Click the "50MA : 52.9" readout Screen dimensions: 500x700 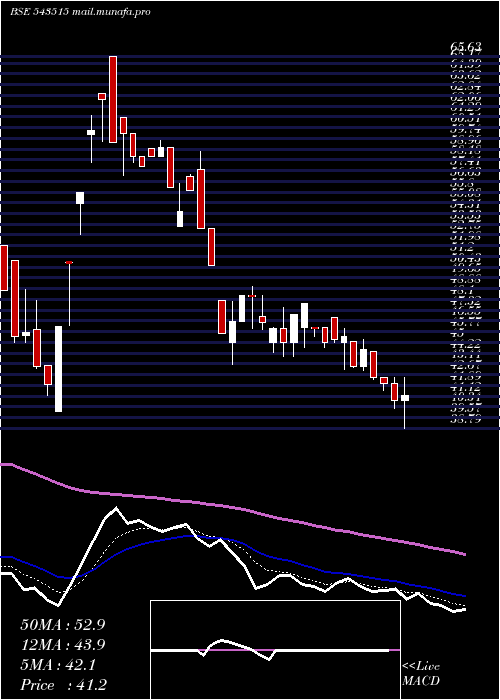point(62,625)
